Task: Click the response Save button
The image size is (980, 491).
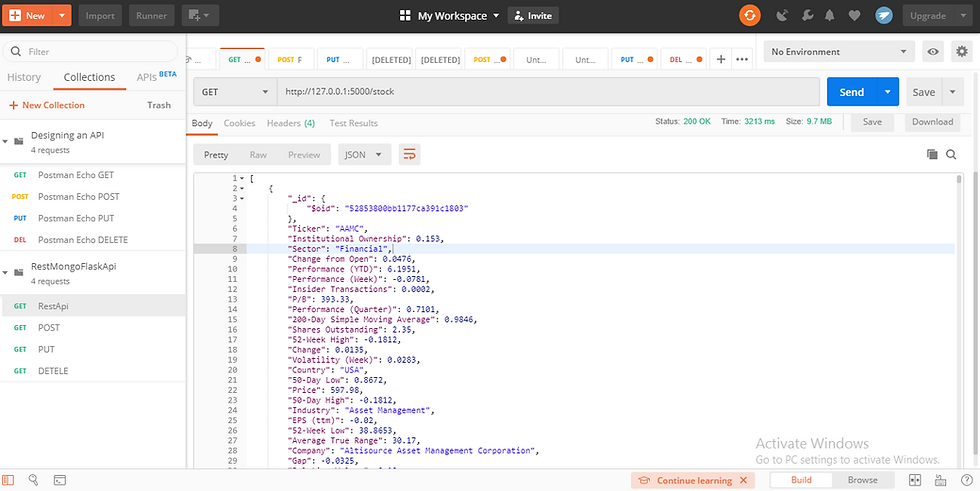Action: (x=872, y=122)
